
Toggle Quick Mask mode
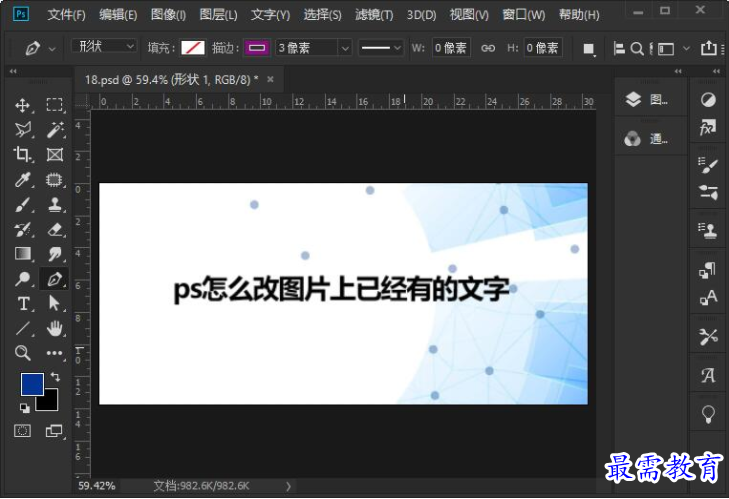[22, 431]
